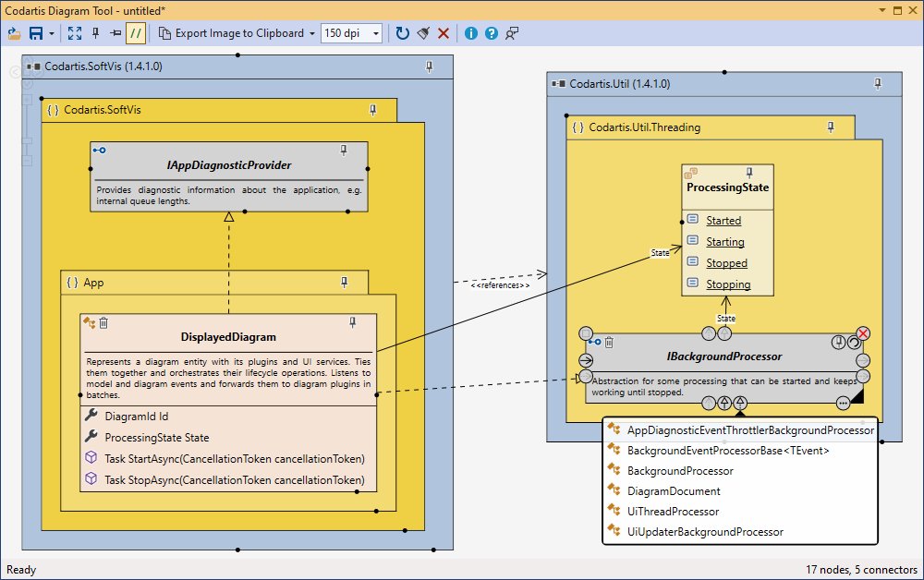This screenshot has width=924, height=580.
Task: Click the interface icon on IBackgroundProcessor
Action: coord(595,342)
